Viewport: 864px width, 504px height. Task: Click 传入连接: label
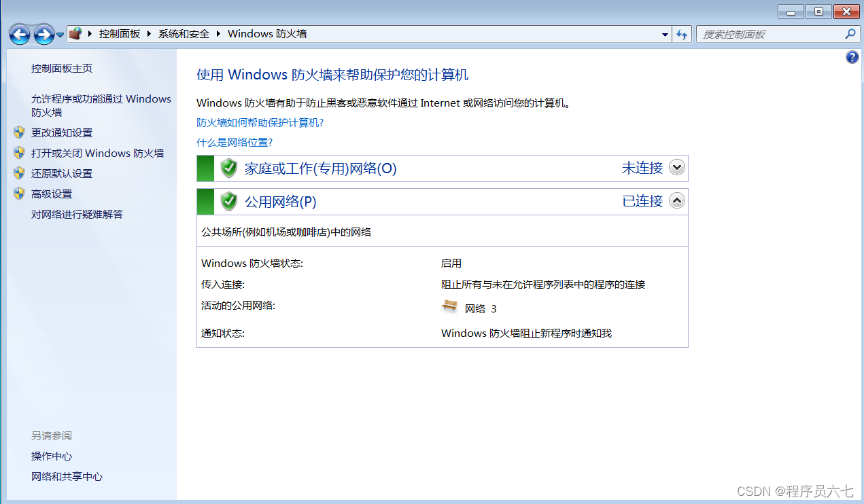click(x=223, y=285)
